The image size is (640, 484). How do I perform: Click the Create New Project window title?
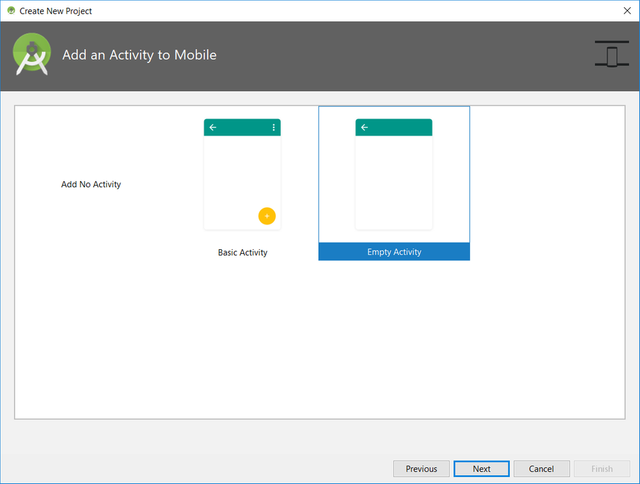58,10
